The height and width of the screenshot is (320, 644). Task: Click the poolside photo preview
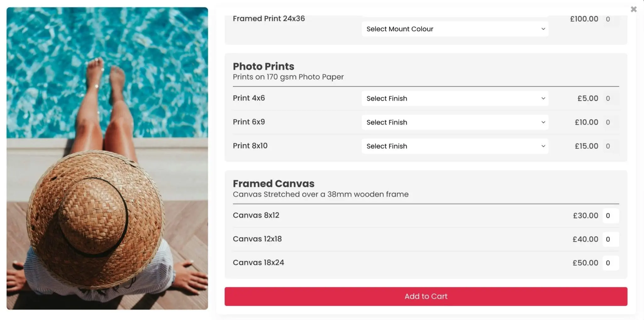pyautogui.click(x=107, y=160)
